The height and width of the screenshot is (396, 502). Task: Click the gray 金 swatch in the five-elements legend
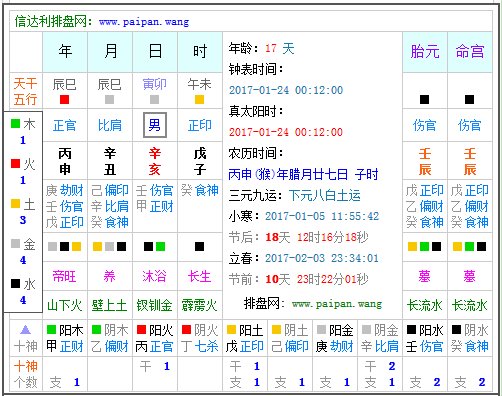pyautogui.click(x=15, y=244)
